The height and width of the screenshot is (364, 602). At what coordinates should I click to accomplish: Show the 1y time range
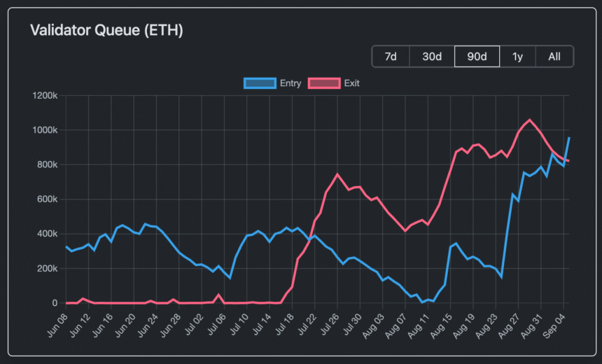pos(517,57)
